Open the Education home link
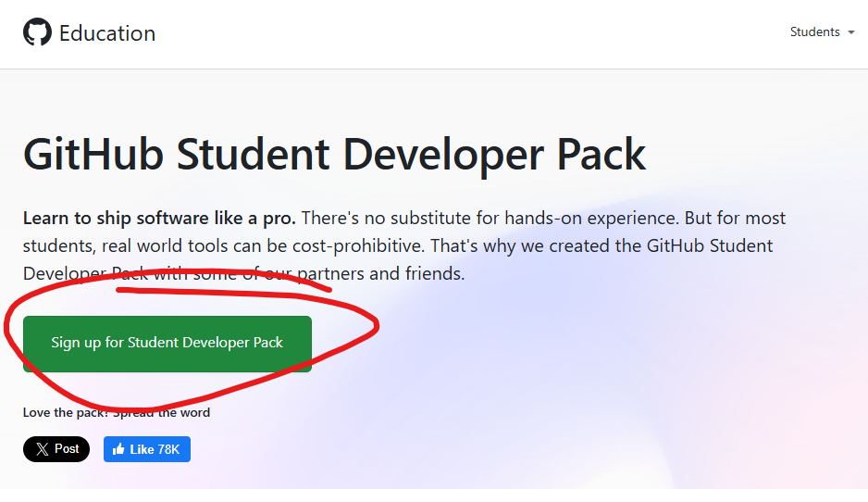 tap(107, 33)
